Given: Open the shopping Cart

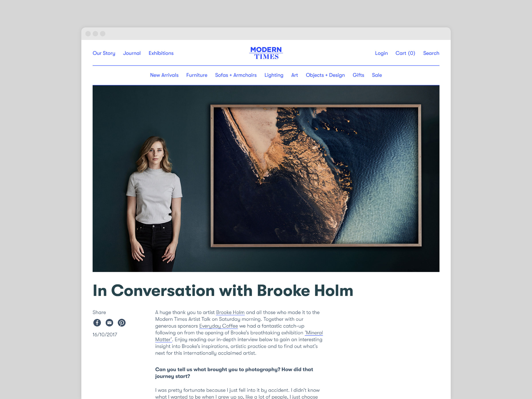Looking at the screenshot, I should [x=405, y=53].
